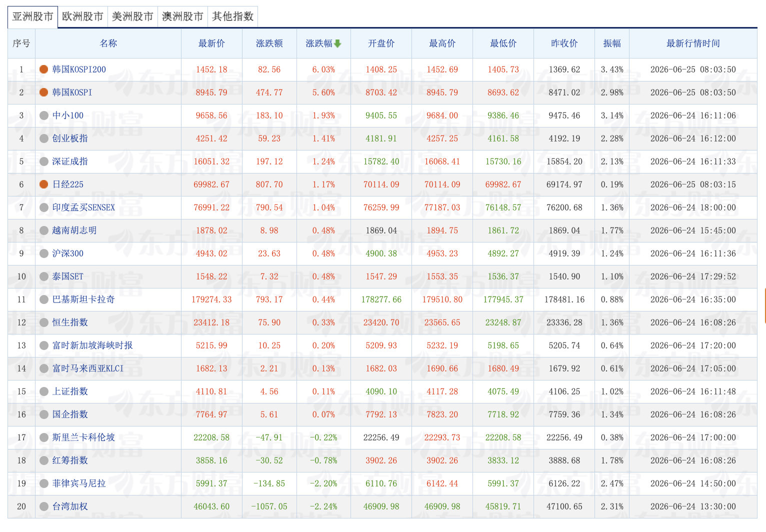This screenshot has width=766, height=532.
Task: Open the 斯里兰卡科伦坡 index link
Action: click(x=83, y=437)
